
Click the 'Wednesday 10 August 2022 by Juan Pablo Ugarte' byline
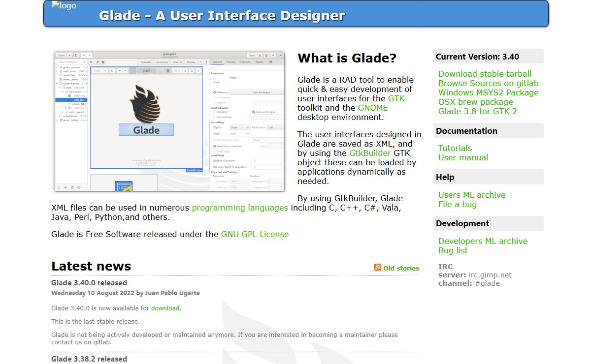pyautogui.click(x=126, y=293)
